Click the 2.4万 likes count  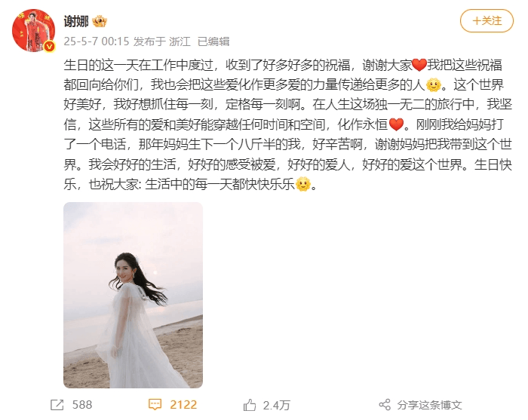[x=277, y=405]
